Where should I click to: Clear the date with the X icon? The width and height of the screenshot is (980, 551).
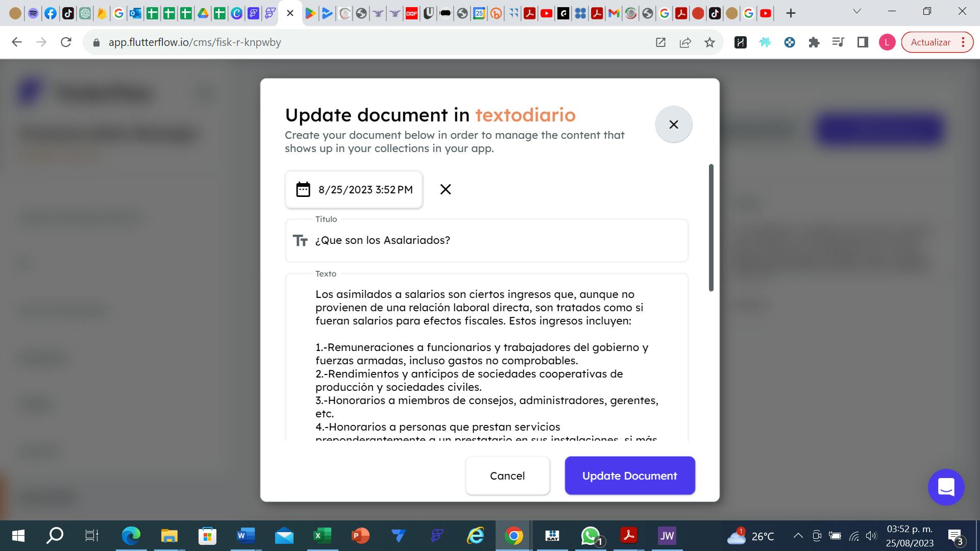pyautogui.click(x=445, y=190)
